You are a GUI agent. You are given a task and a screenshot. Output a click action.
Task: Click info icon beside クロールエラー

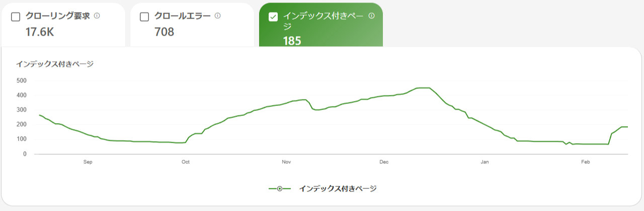(x=217, y=16)
